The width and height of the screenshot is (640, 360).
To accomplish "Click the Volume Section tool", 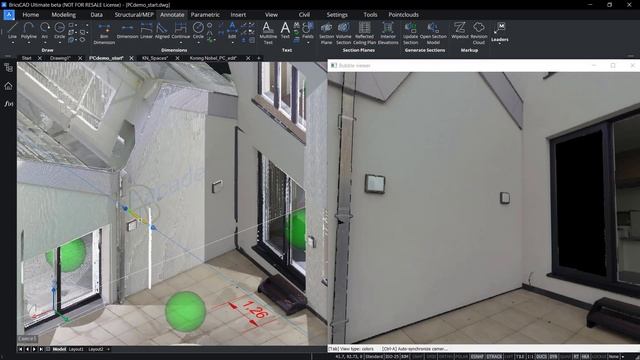I will pos(343,33).
